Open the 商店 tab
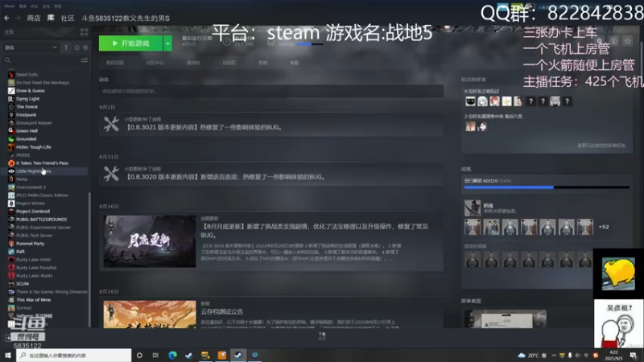Image resolution: width=644 pixels, height=362 pixels. 34,18
